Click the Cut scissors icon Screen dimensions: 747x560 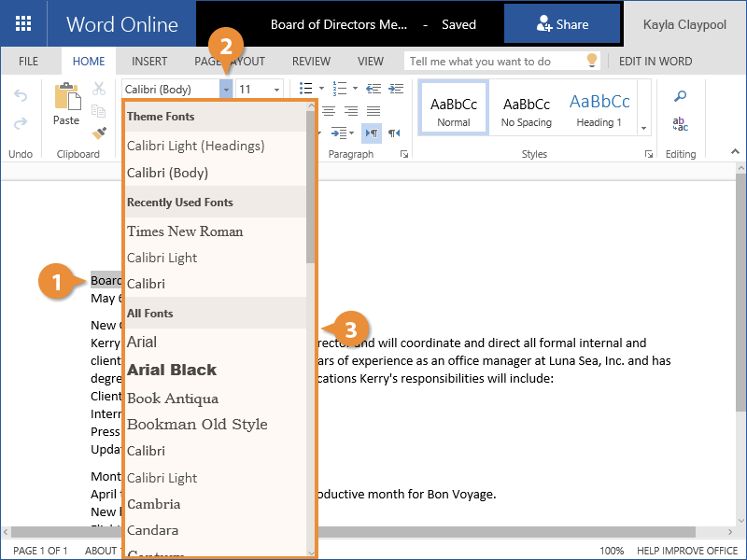click(x=99, y=89)
